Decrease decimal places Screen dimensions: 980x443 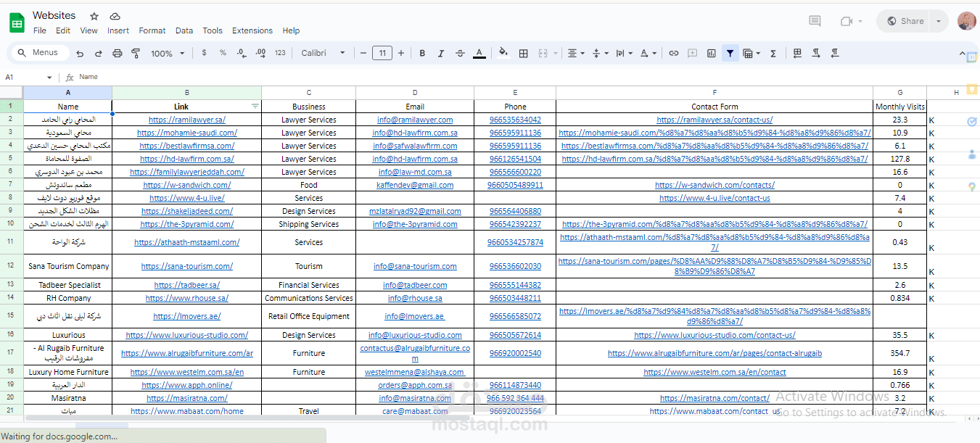pos(242,53)
